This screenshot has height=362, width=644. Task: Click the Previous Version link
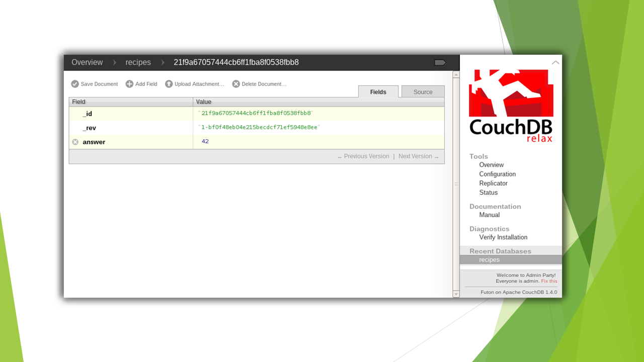(363, 156)
